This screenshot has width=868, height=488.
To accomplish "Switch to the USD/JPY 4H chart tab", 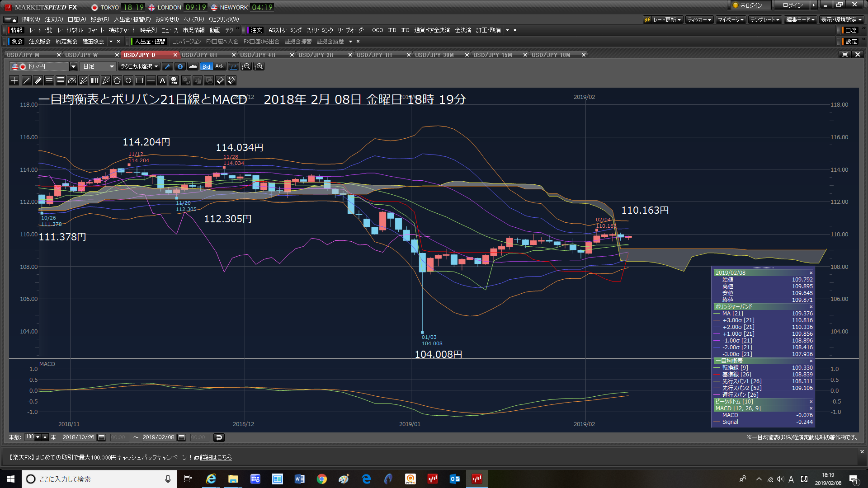I will [x=258, y=55].
